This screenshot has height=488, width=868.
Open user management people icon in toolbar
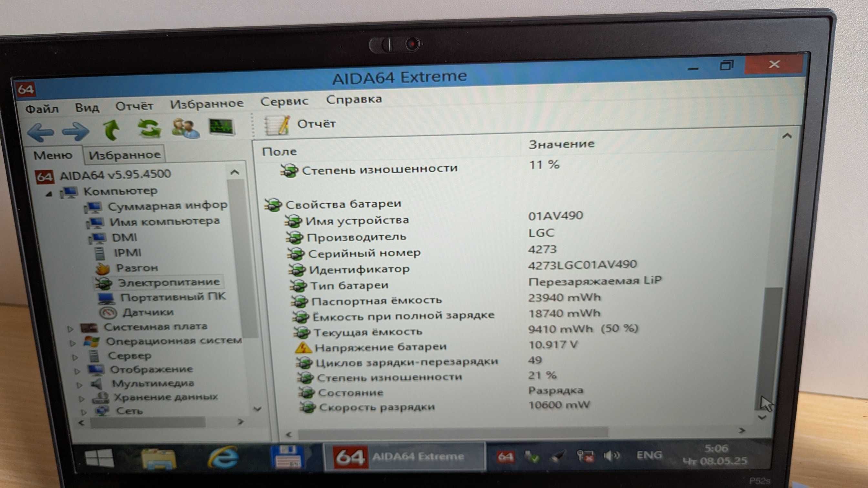186,128
